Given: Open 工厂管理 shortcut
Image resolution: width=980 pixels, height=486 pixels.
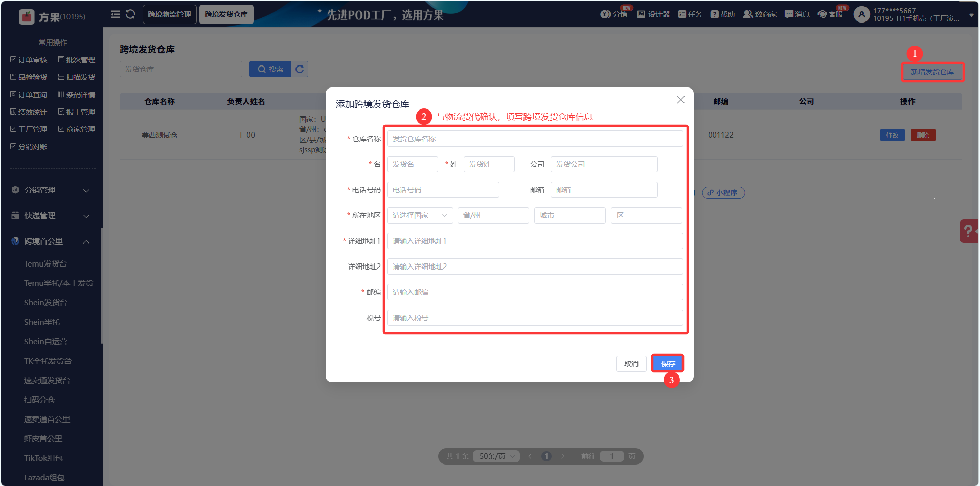Looking at the screenshot, I should pyautogui.click(x=29, y=129).
